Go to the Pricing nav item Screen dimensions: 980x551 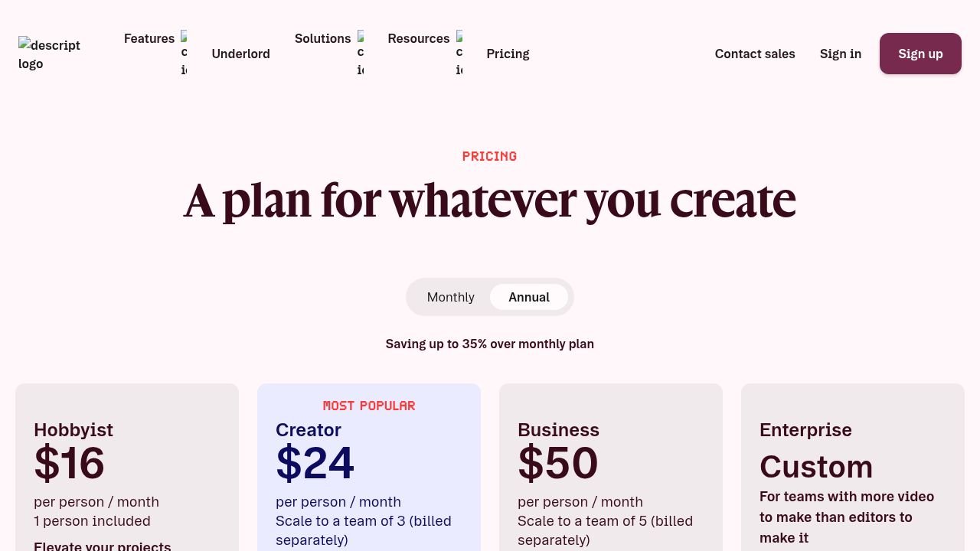[x=508, y=54]
